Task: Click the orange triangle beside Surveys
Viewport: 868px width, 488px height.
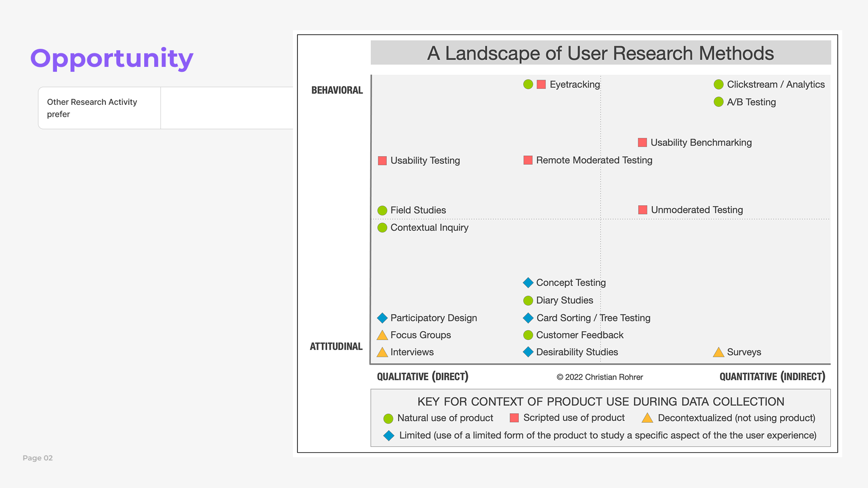Action: (x=718, y=352)
